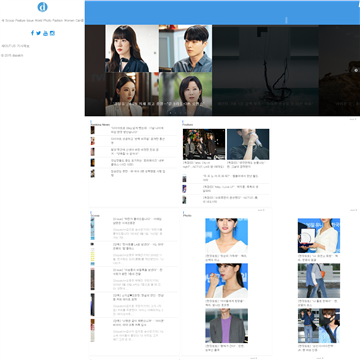Open first Trending News headline
This screenshot has width=360, height=360.
[137, 130]
